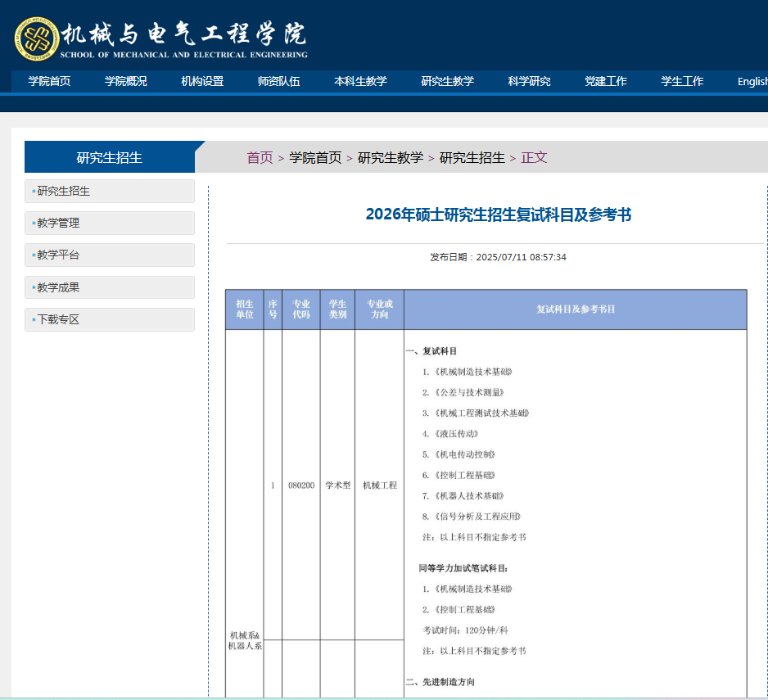Viewport: 768px width, 700px height.
Task: Open 教学平台 in the sidebar
Action: (x=58, y=255)
